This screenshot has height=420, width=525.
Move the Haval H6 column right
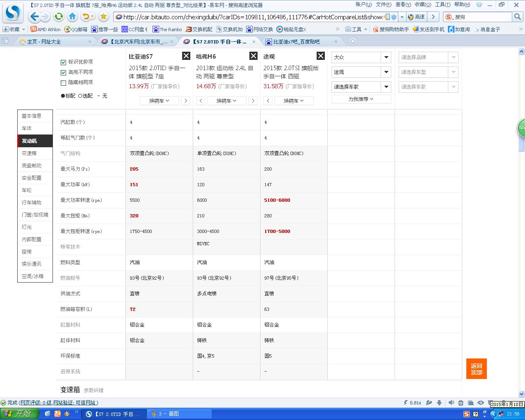point(253,100)
